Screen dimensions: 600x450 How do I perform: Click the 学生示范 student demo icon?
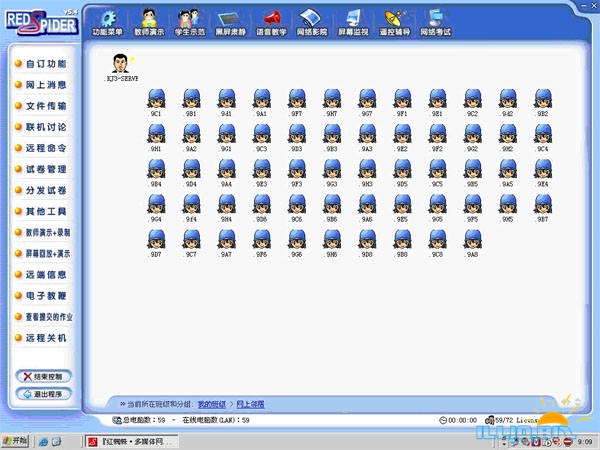click(x=189, y=19)
